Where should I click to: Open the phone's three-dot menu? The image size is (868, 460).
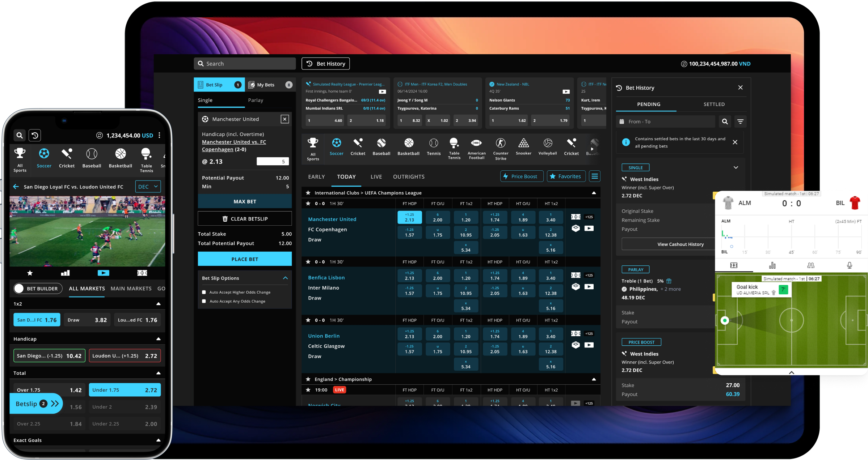coord(159,135)
